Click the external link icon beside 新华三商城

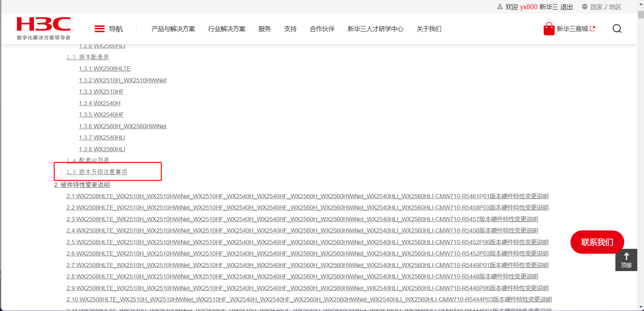pyautogui.click(x=593, y=29)
